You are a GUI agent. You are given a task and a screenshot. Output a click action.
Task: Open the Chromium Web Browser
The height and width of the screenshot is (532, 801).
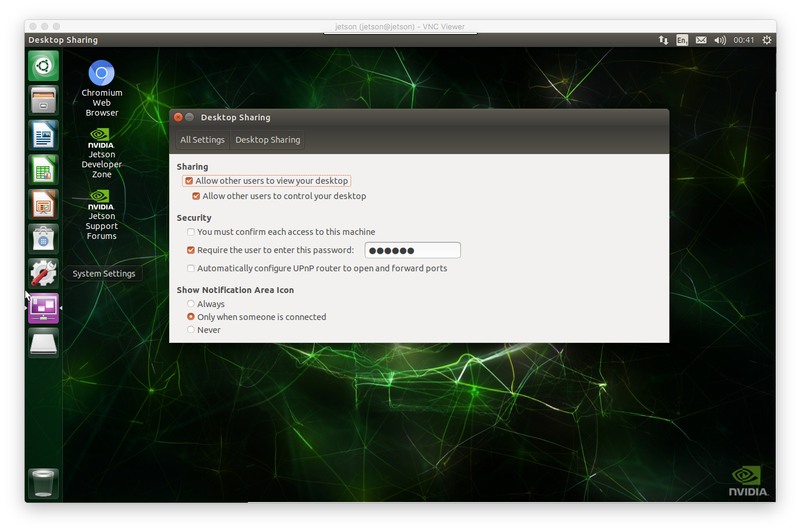click(101, 72)
